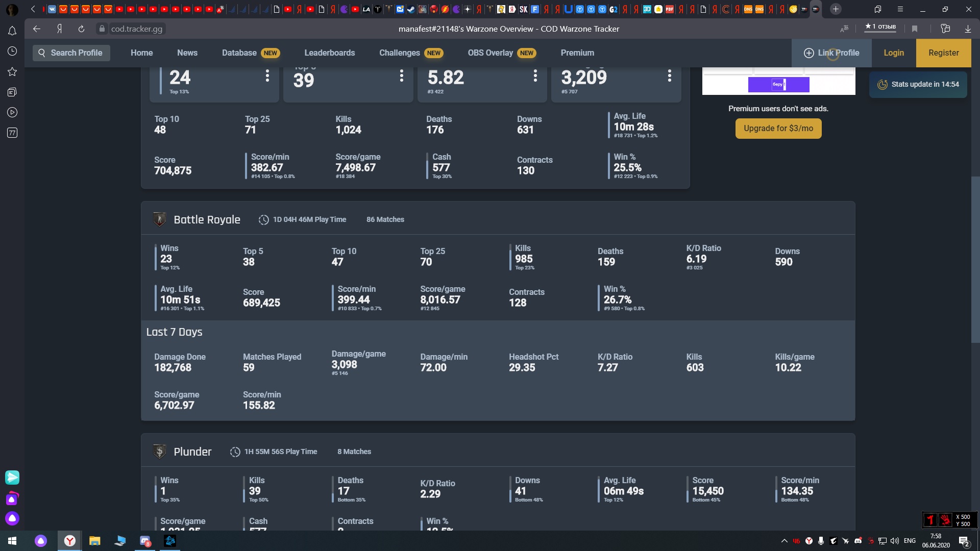Click the site security lock icon
The height and width of the screenshot is (551, 980).
(102, 29)
